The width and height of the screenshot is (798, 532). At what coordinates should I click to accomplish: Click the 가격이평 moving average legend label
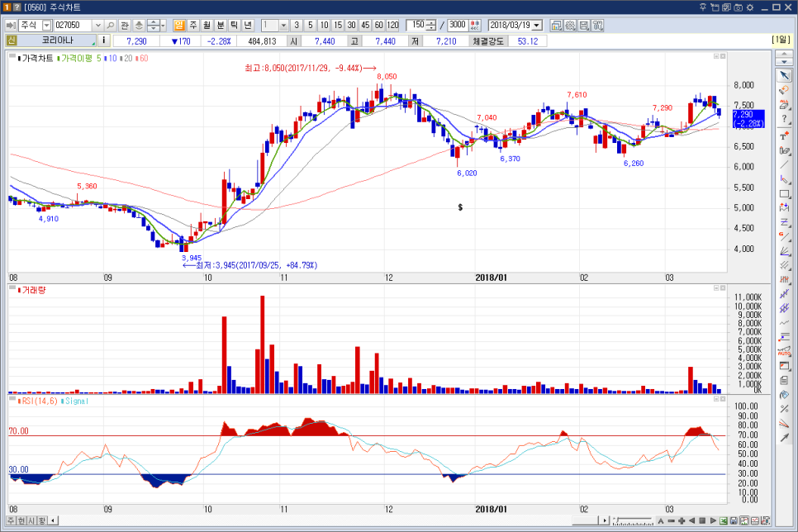tap(77, 59)
